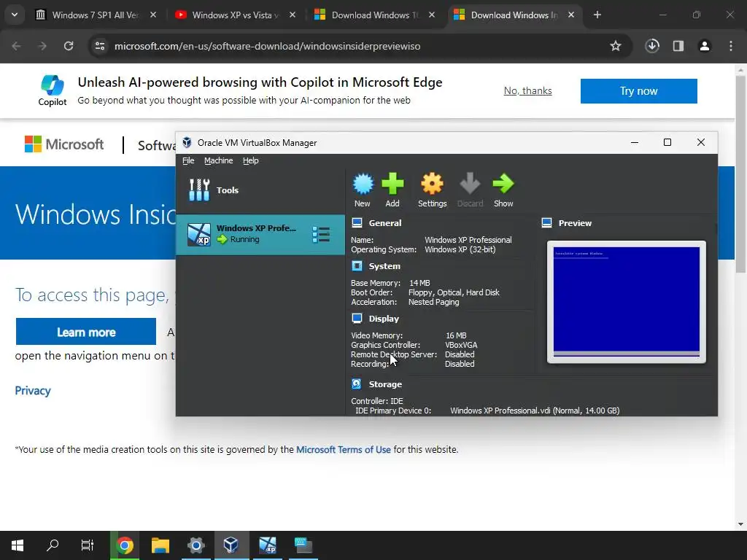Viewport: 747px width, 560px height.
Task: Maximize the VirtualBox Manager window
Action: pyautogui.click(x=667, y=142)
